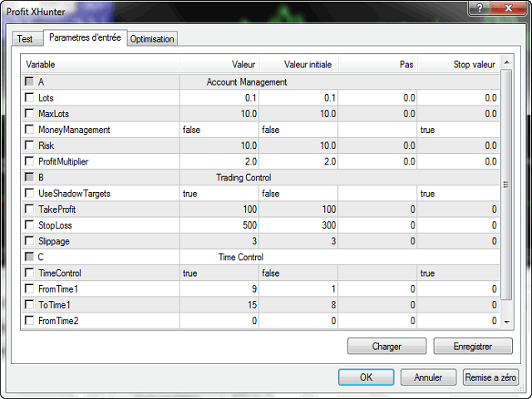The width and height of the screenshot is (532, 399).
Task: Click the Valeur column header
Action: (219, 65)
